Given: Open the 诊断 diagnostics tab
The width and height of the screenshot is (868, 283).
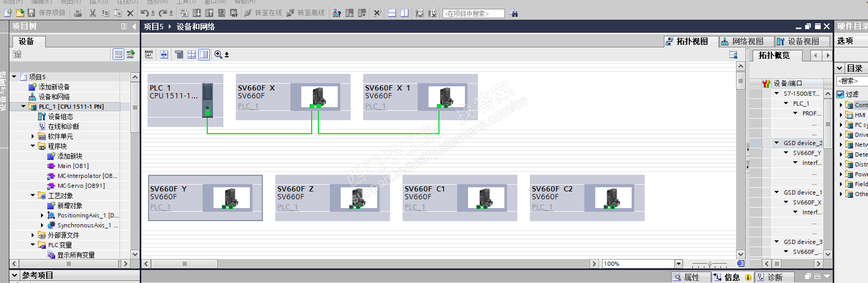Looking at the screenshot, I should point(774,277).
